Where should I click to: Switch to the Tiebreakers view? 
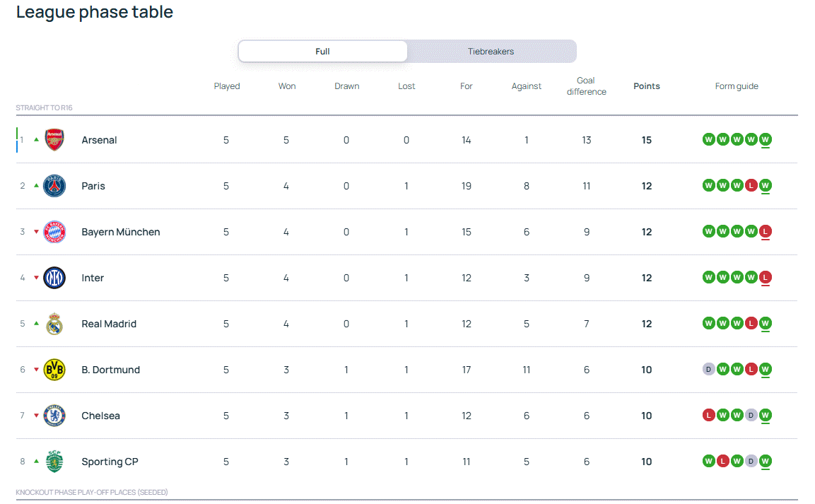(491, 52)
